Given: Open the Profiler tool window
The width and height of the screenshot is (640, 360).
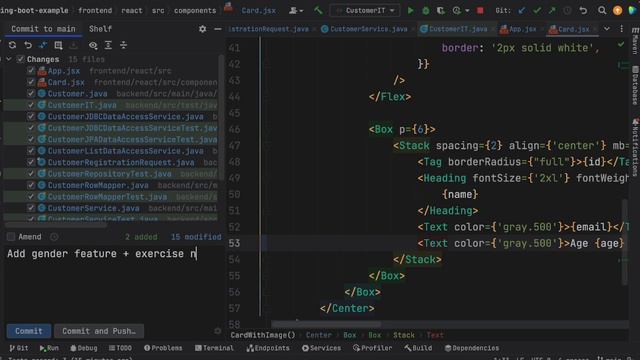Looking at the screenshot, I should pyautogui.click(x=372, y=348).
